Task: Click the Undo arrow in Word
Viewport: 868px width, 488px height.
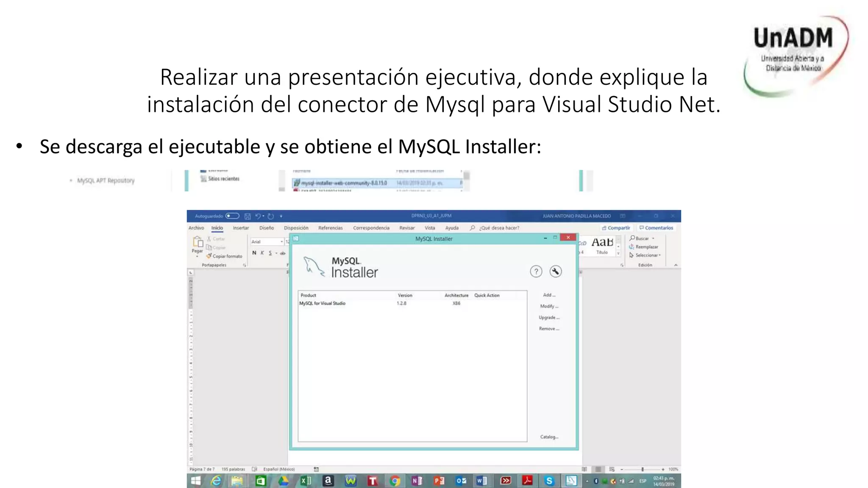Action: (x=258, y=216)
